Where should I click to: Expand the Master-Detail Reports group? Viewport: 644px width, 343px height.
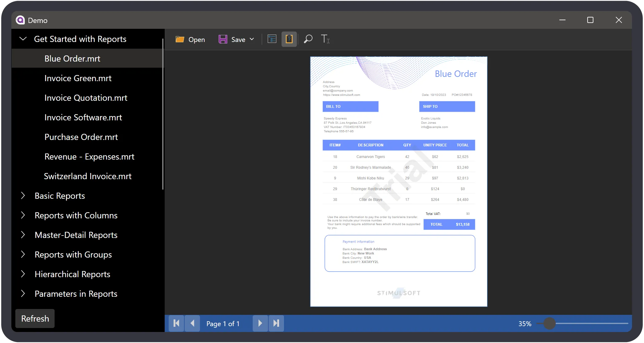23,235
